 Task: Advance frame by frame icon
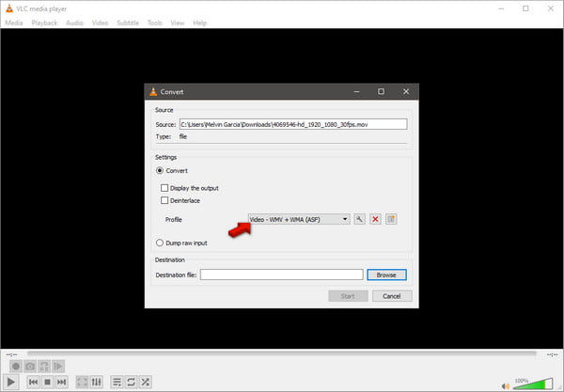[x=58, y=367]
